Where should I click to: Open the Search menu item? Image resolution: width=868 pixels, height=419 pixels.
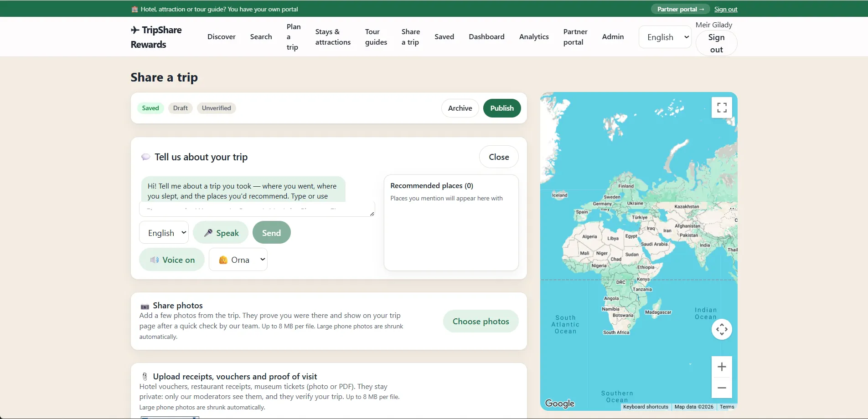tap(261, 37)
